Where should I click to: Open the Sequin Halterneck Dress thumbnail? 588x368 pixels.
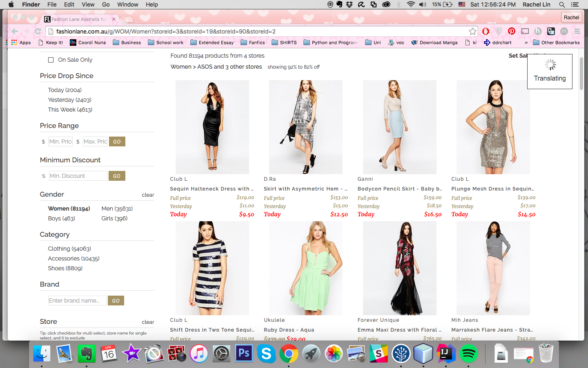(212, 127)
